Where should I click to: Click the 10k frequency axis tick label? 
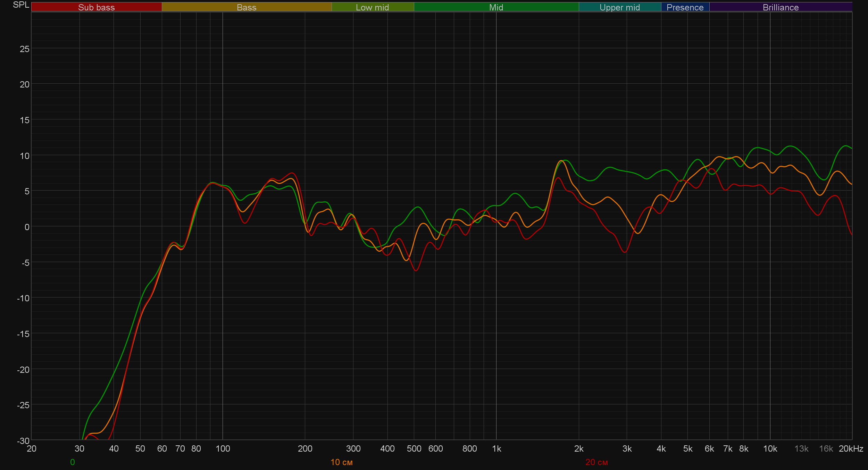(x=770, y=449)
